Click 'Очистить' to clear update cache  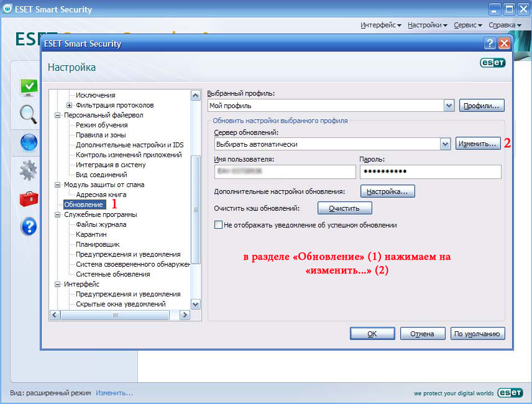point(345,208)
